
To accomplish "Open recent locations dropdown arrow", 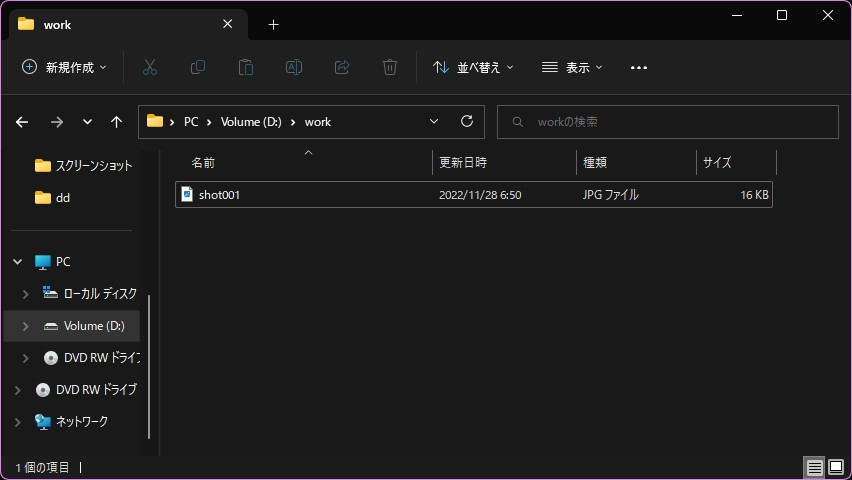I will (87, 122).
